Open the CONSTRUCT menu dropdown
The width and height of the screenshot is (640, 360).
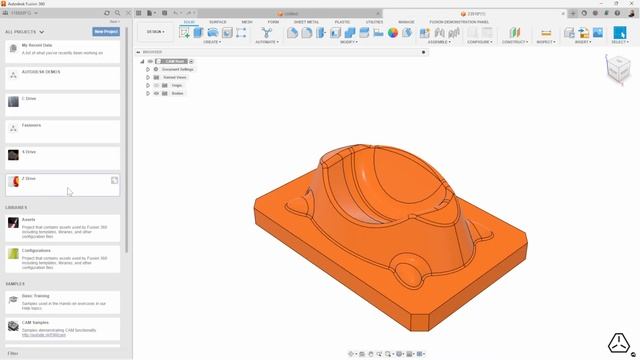point(515,42)
